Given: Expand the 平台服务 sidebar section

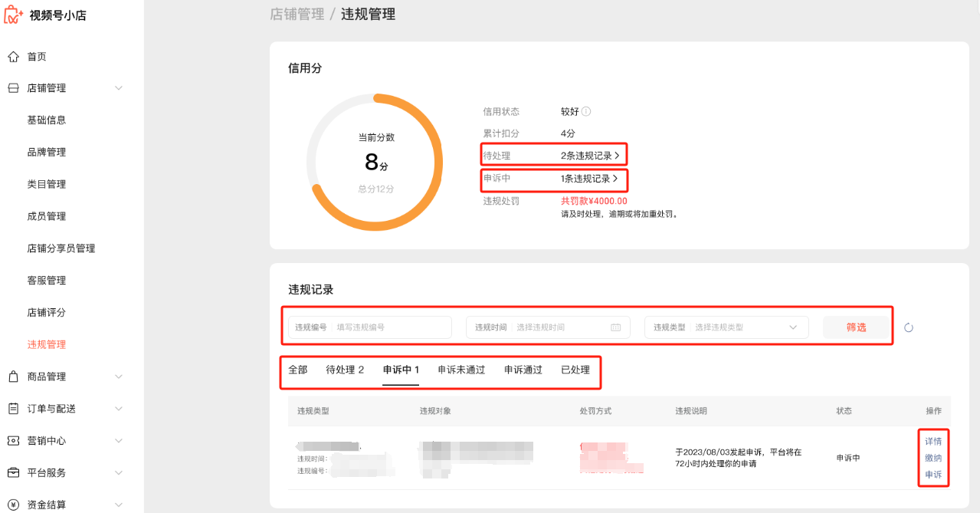Looking at the screenshot, I should click(x=119, y=473).
